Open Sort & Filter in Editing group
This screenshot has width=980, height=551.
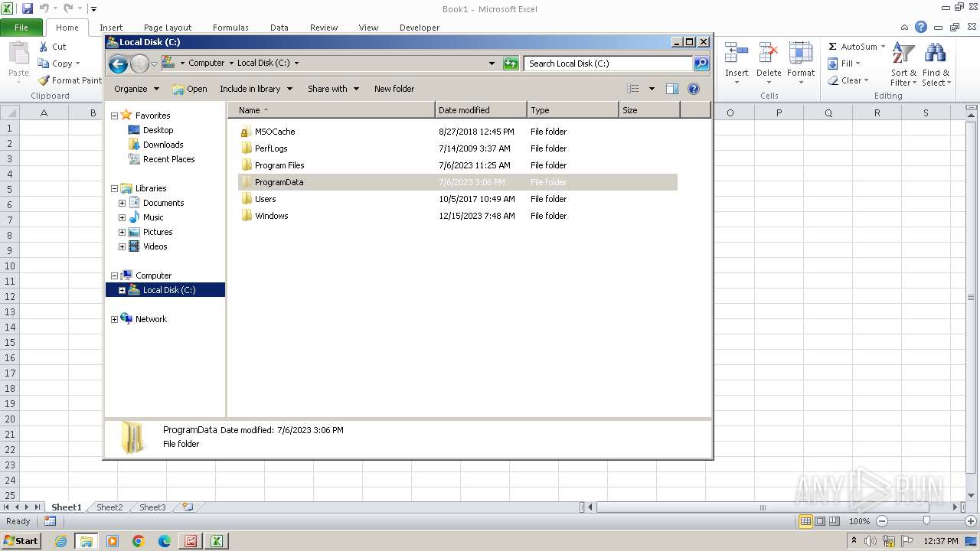tap(903, 64)
